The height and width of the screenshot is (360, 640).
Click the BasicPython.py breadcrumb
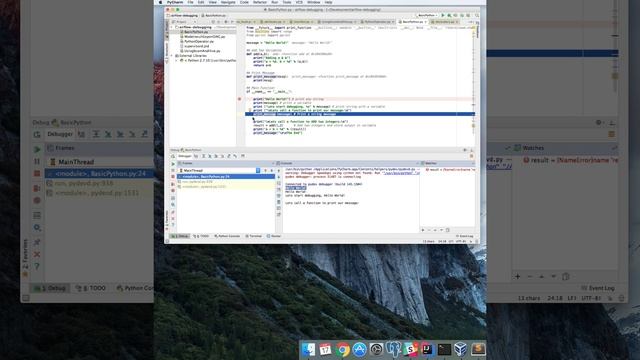pos(213,15)
